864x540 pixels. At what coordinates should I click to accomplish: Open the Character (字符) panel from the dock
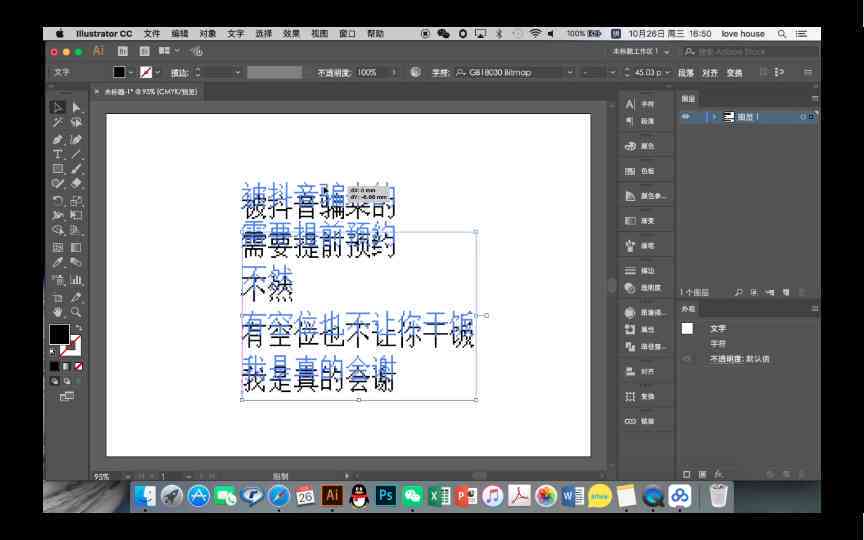coord(641,104)
